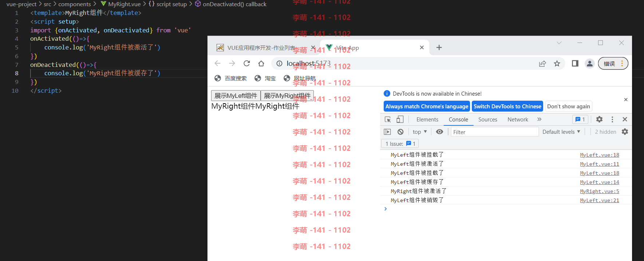Click the error update button menu
644x261 pixels.
coord(613,64)
